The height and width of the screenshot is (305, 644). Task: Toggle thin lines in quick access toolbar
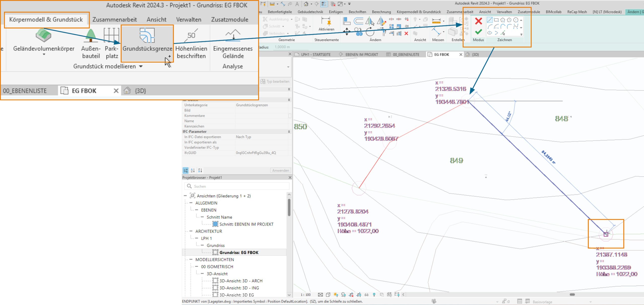pyautogui.click(x=324, y=4)
